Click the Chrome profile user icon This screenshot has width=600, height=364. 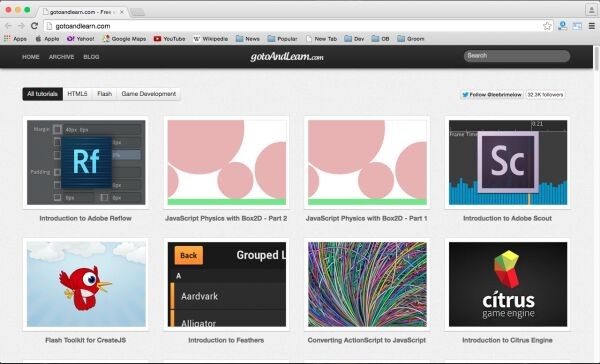tap(590, 10)
